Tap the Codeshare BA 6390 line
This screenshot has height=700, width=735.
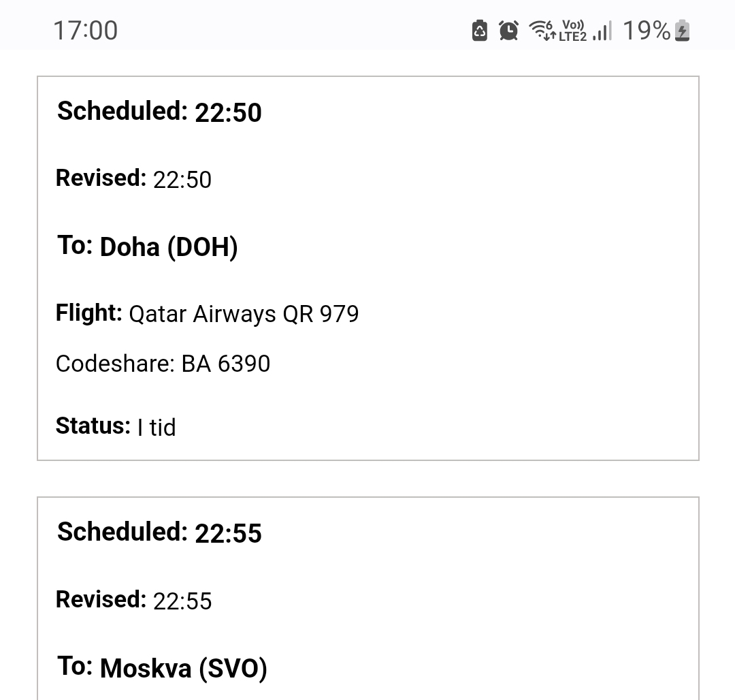163,364
